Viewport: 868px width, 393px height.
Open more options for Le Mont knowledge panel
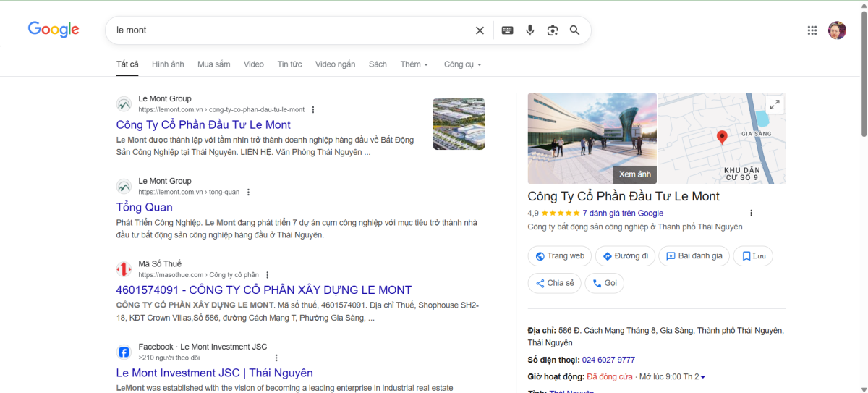[x=751, y=213]
